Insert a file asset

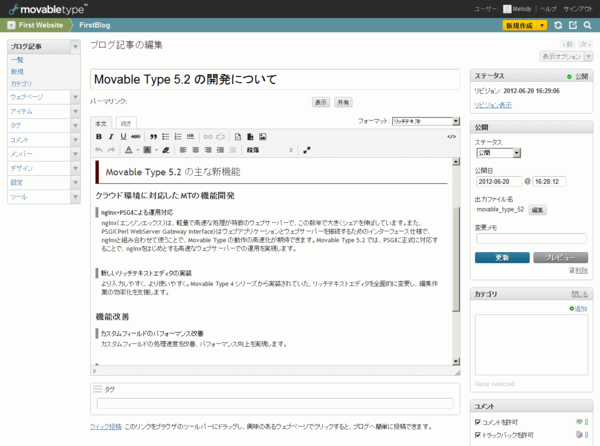(250, 137)
